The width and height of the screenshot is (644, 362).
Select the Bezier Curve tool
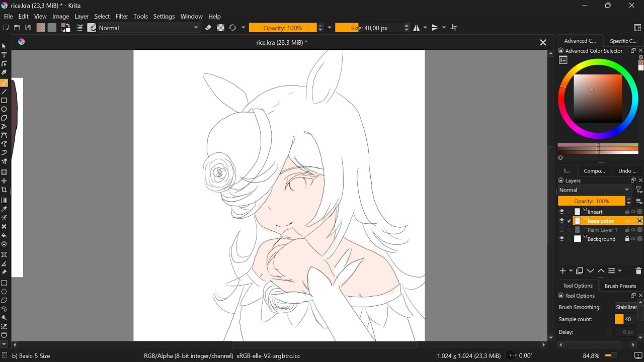[x=5, y=135]
